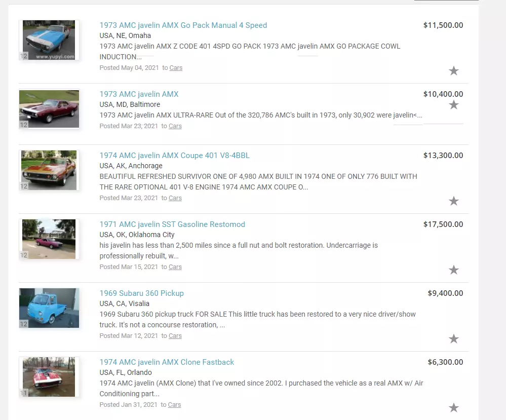Click Cars category link on Jan 31 posting

point(174,404)
